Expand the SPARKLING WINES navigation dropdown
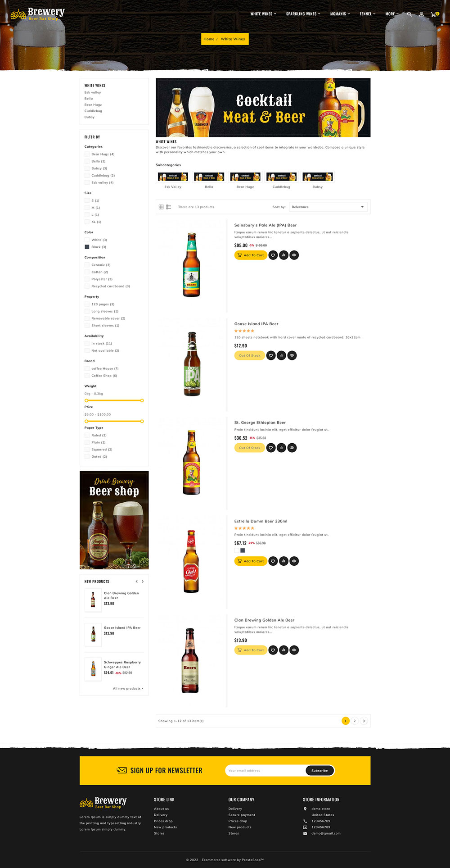Viewport: 450px width, 868px height. click(x=302, y=14)
